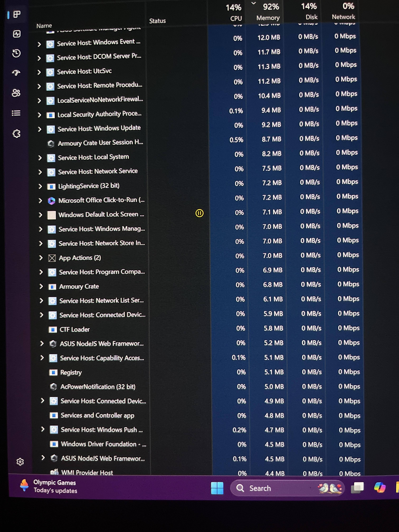
Task: Click the CTF Loader process icon
Action: coord(53,329)
